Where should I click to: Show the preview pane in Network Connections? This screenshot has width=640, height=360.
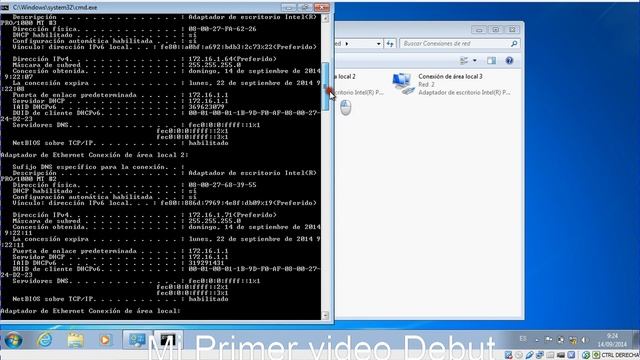pyautogui.click(x=491, y=60)
